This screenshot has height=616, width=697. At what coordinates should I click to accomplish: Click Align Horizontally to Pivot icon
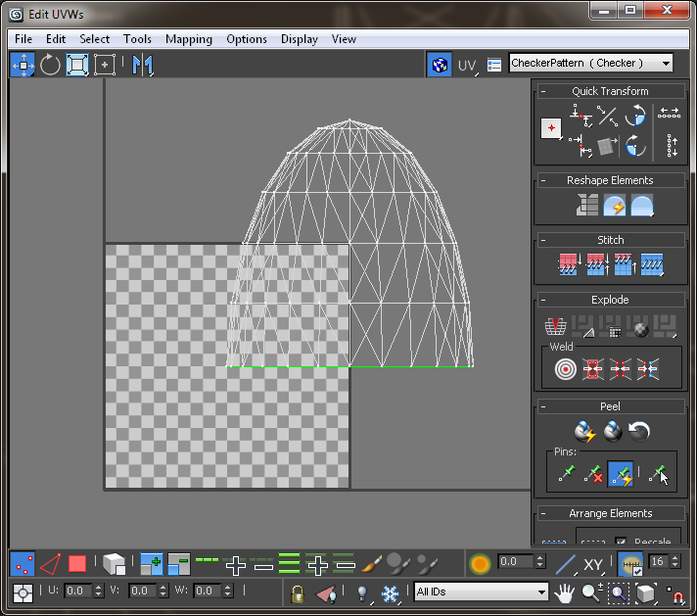pyautogui.click(x=581, y=116)
